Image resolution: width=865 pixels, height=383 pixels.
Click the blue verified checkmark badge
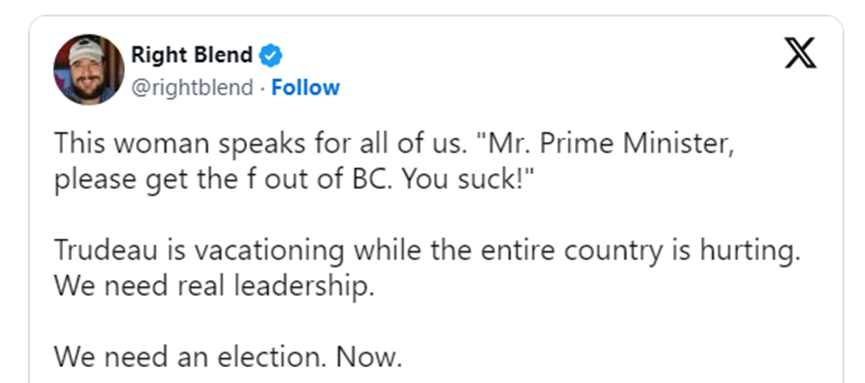click(271, 55)
